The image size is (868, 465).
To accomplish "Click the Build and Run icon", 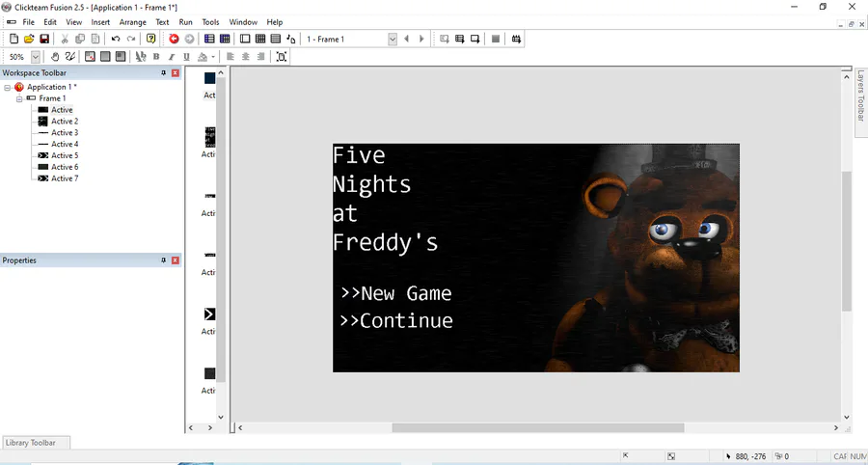I will point(517,39).
